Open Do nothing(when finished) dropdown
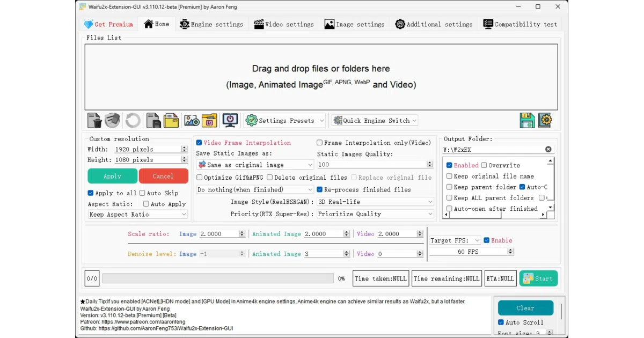644x338 pixels. (x=255, y=190)
